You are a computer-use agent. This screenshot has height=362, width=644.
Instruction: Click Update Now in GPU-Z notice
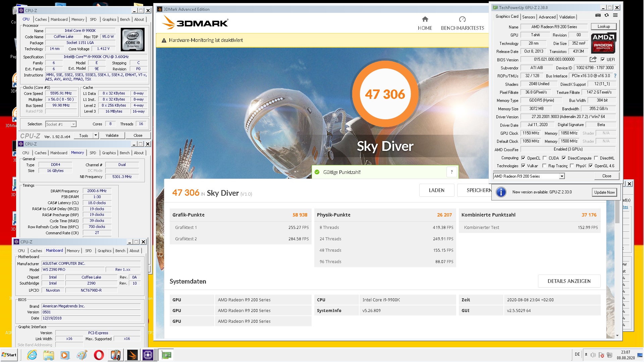pyautogui.click(x=604, y=192)
